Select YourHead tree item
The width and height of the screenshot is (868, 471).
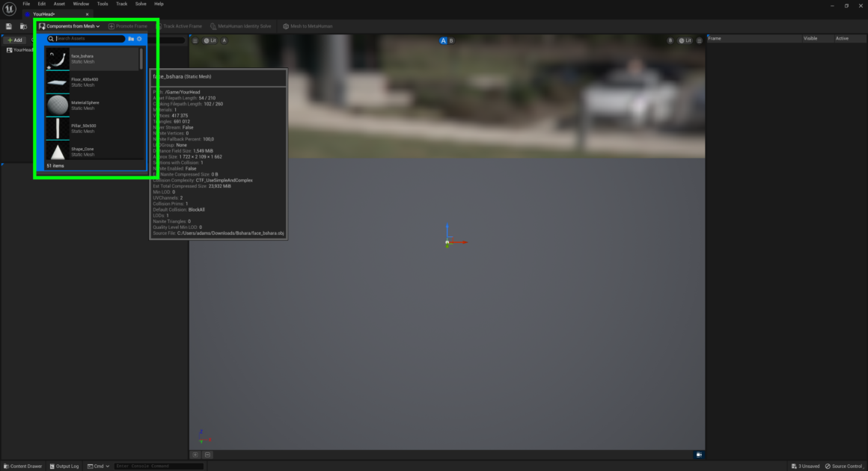(20, 50)
